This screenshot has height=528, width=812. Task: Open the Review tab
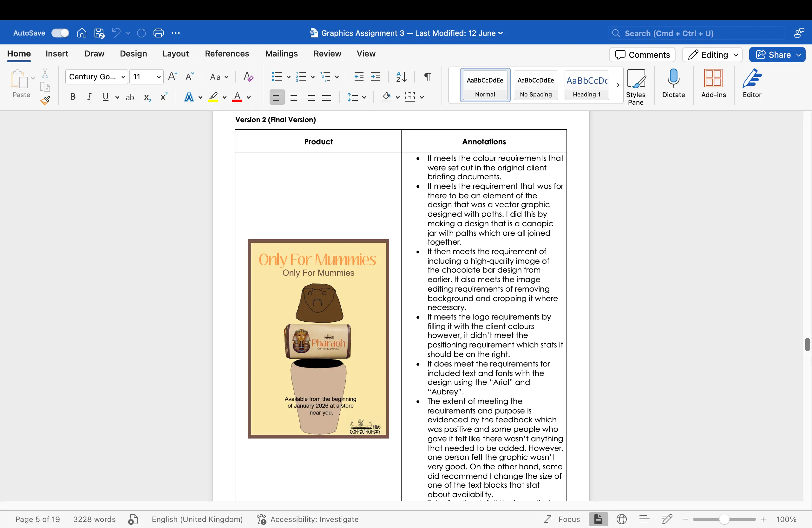click(327, 54)
